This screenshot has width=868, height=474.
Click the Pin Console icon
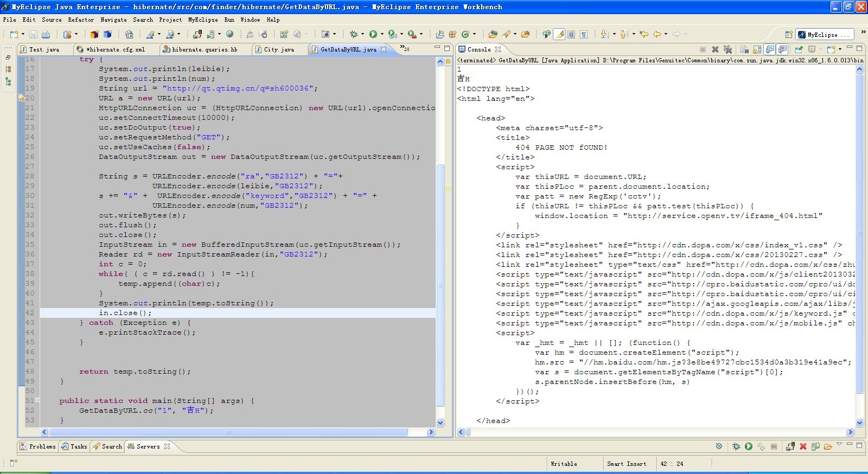pyautogui.click(x=799, y=49)
